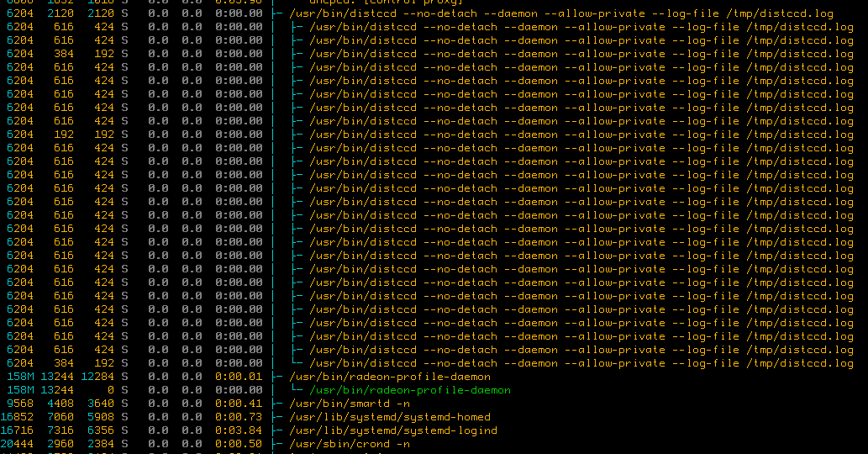The width and height of the screenshot is (868, 454).
Task: Select the /usr/lib/systemd/systemd-homed process command
Action: pyautogui.click(x=390, y=417)
